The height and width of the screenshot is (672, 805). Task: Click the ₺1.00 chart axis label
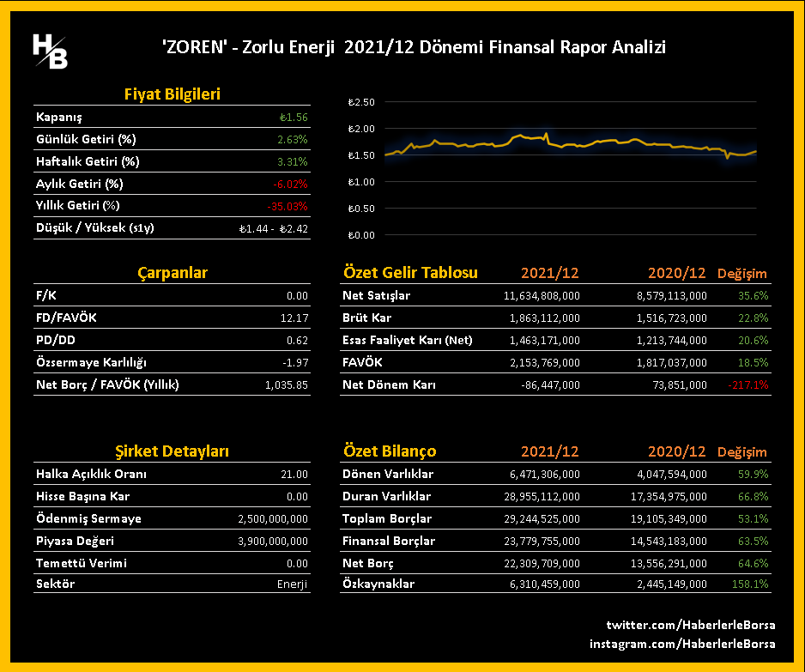point(361,182)
